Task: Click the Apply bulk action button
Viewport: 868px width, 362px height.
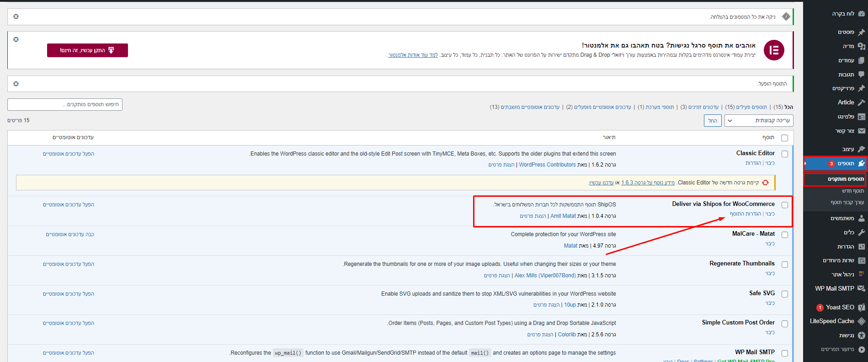Action: pos(713,121)
